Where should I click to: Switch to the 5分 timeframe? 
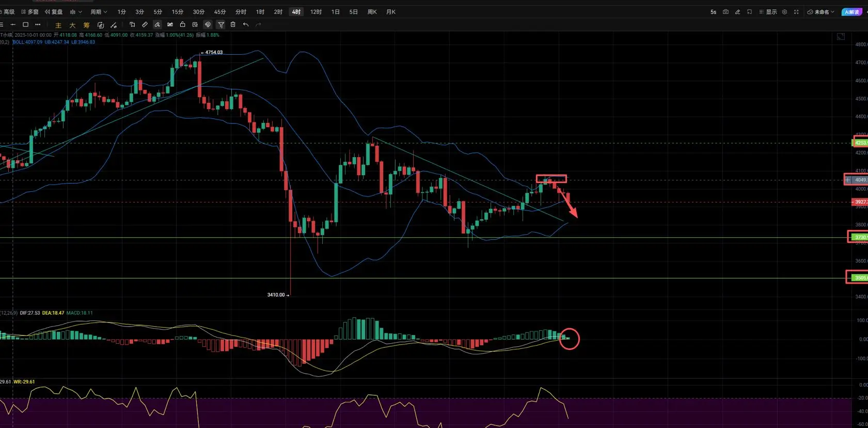tap(157, 12)
